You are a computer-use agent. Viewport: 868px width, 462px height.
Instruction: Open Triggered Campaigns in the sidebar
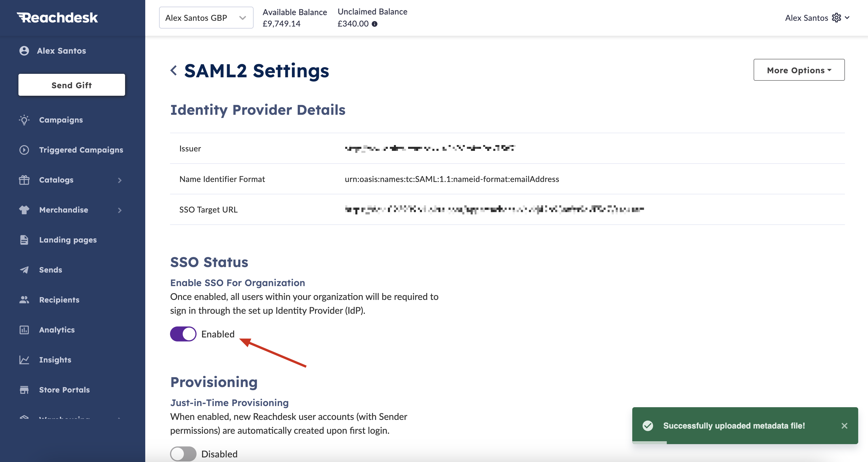[x=81, y=150]
